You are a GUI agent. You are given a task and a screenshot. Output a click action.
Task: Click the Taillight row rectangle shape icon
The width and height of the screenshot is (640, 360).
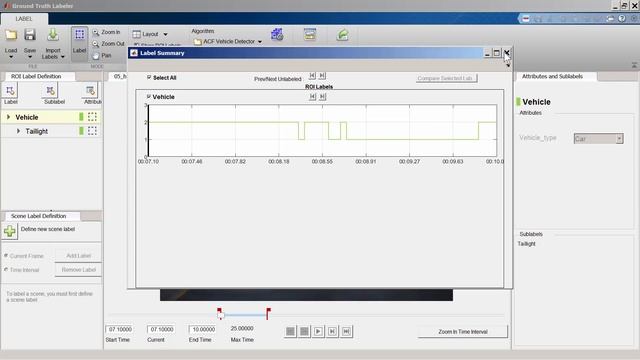coord(92,131)
